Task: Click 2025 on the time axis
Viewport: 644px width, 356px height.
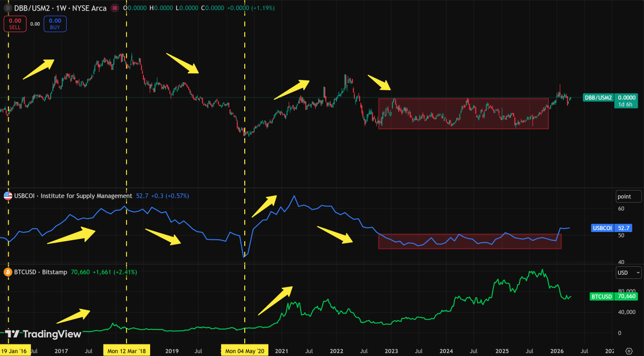Action: click(502, 351)
